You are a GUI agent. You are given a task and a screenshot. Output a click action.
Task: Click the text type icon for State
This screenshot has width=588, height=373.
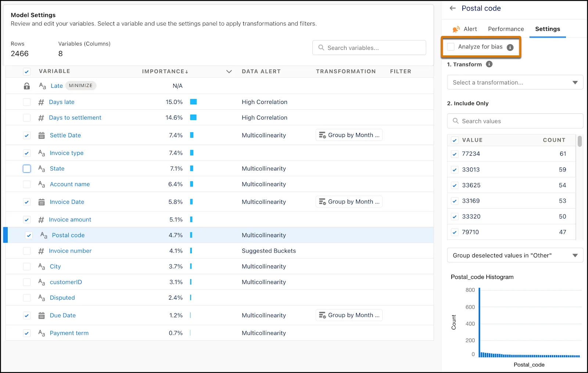(x=42, y=169)
